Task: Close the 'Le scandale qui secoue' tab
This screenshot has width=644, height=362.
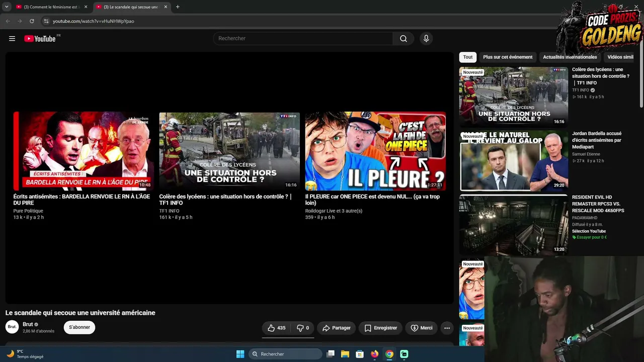Action: click(x=166, y=7)
